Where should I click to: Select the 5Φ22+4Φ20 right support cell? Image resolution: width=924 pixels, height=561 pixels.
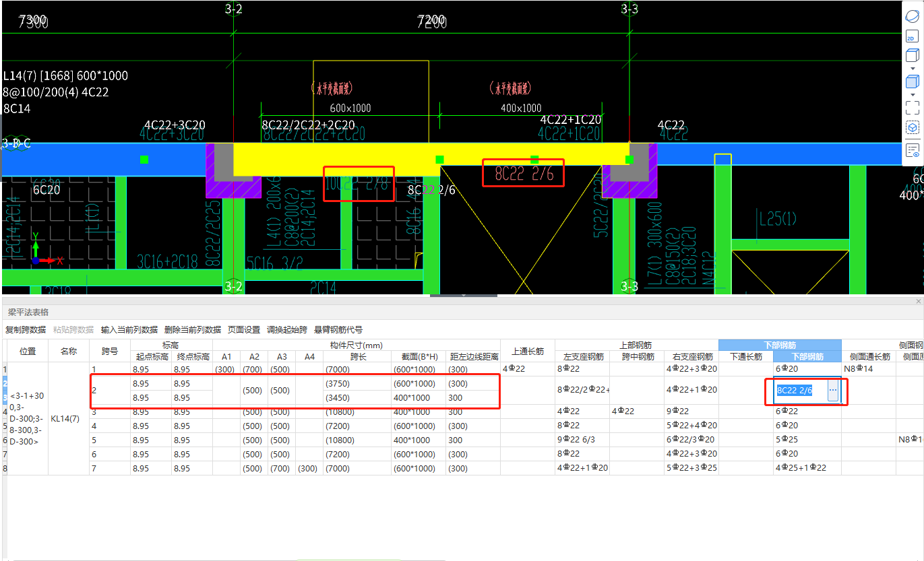[691, 426]
